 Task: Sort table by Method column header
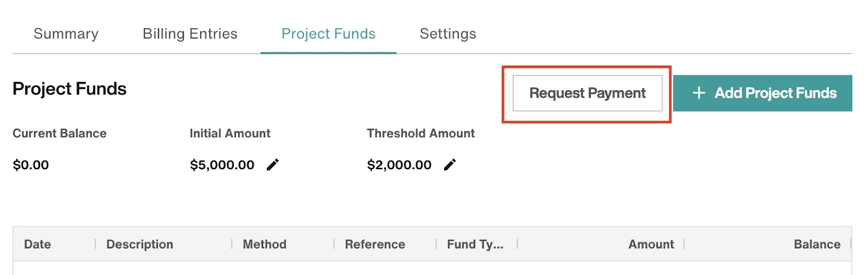click(x=265, y=245)
